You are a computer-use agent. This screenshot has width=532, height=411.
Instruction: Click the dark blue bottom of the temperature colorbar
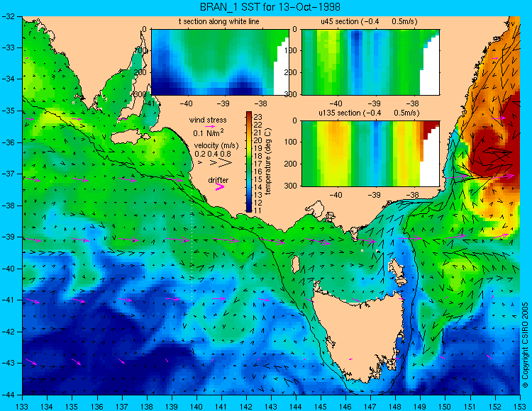[x=249, y=210]
